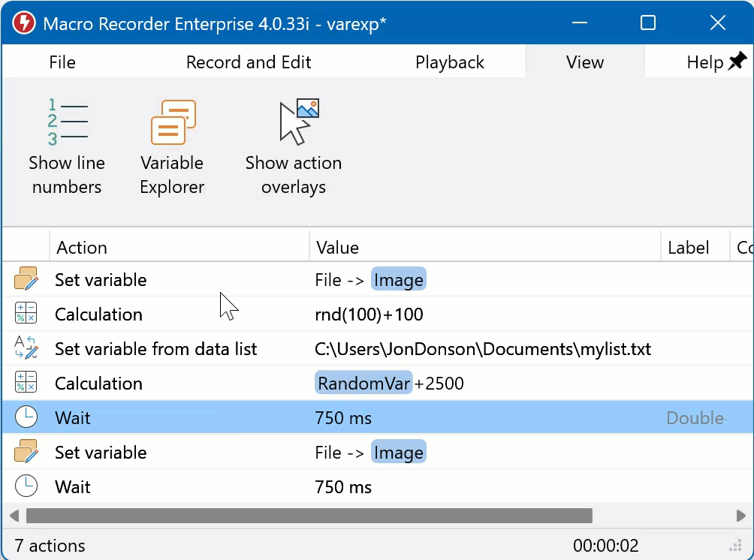Viewport: 754px width, 560px height.
Task: Click the last Wait row clock icon
Action: coord(26,487)
